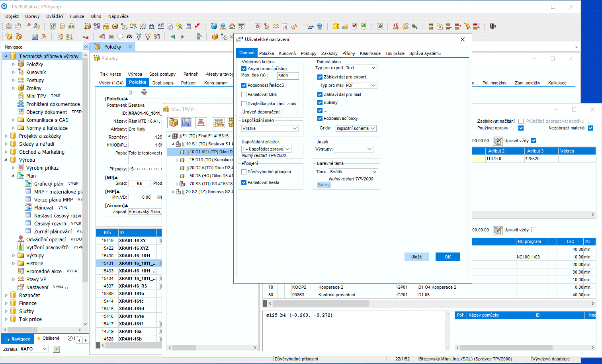Image resolution: width=602 pixels, height=364 pixels.
Task: Click the green left arrow navigation icon
Action: (173, 37)
